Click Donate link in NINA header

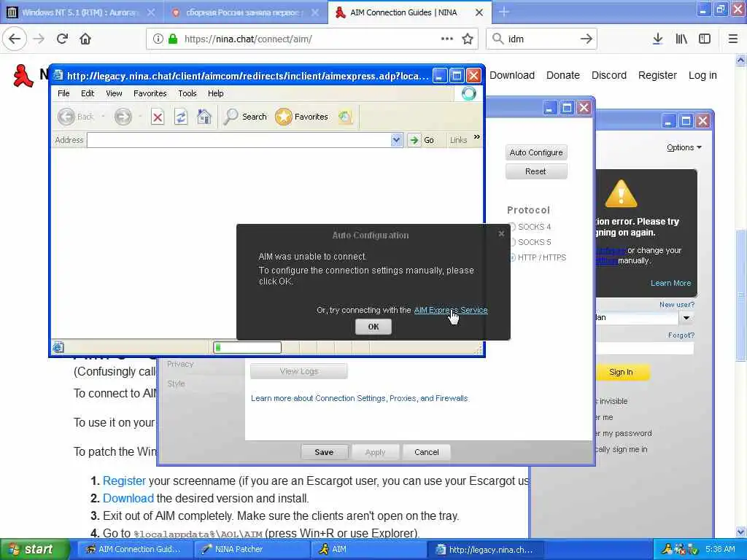coord(562,75)
